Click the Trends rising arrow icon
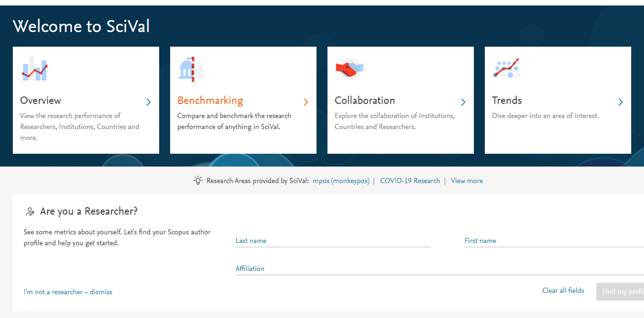 (506, 68)
